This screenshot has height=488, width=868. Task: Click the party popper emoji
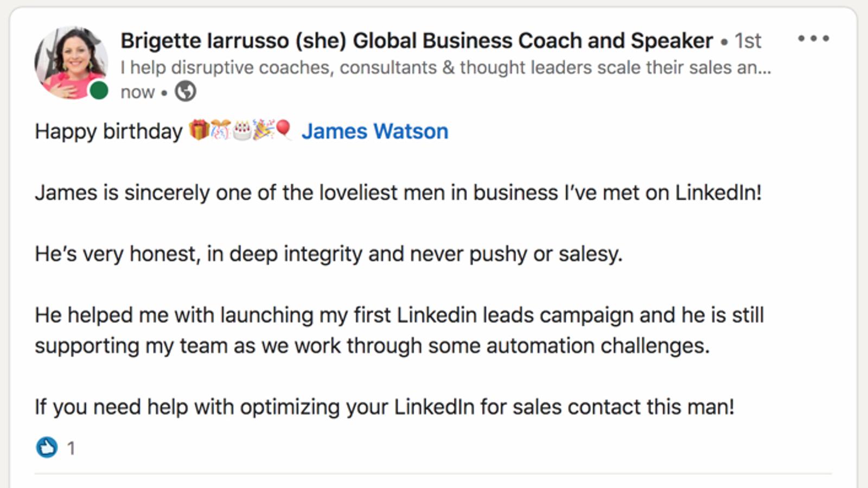tap(263, 131)
